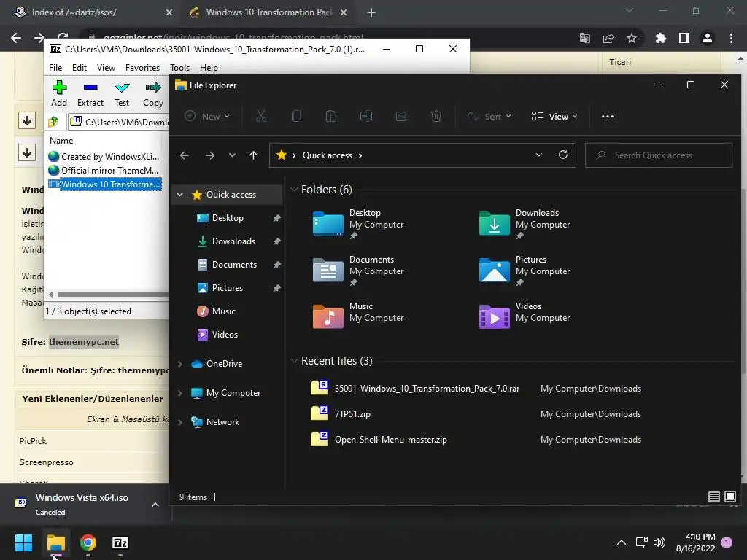The height and width of the screenshot is (560, 747).
Task: Open the Downloads folder tile
Action: pyautogui.click(x=524, y=223)
